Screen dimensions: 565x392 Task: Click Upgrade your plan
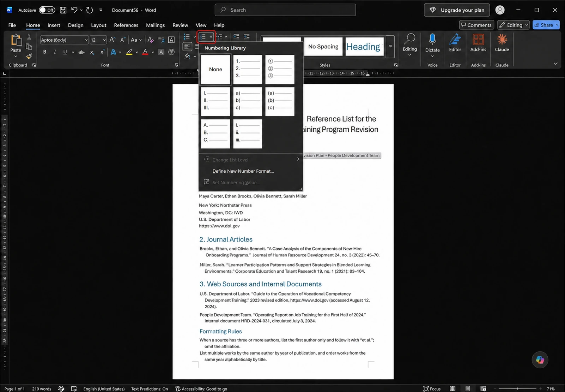[x=457, y=10]
